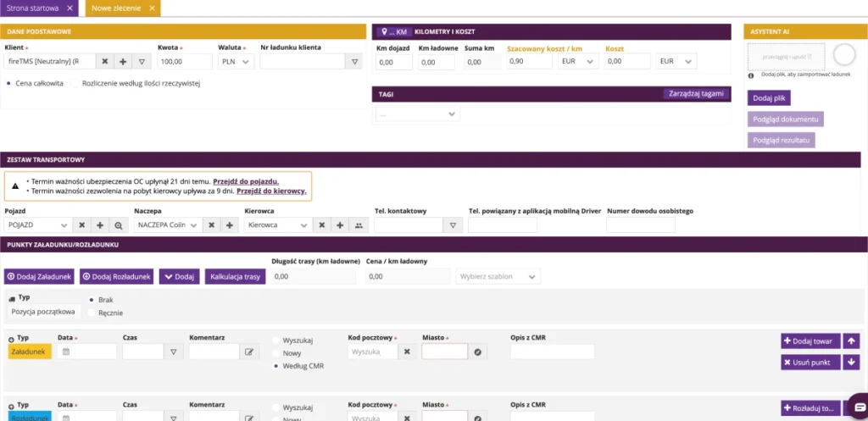Click Podgląd dokumentu button

[x=786, y=119]
